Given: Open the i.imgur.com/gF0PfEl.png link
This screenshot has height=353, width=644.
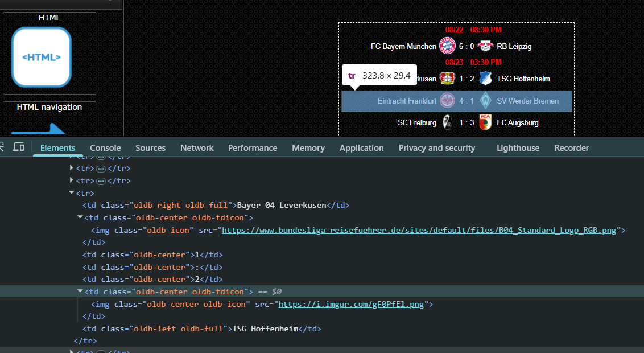Looking at the screenshot, I should click(x=351, y=304).
